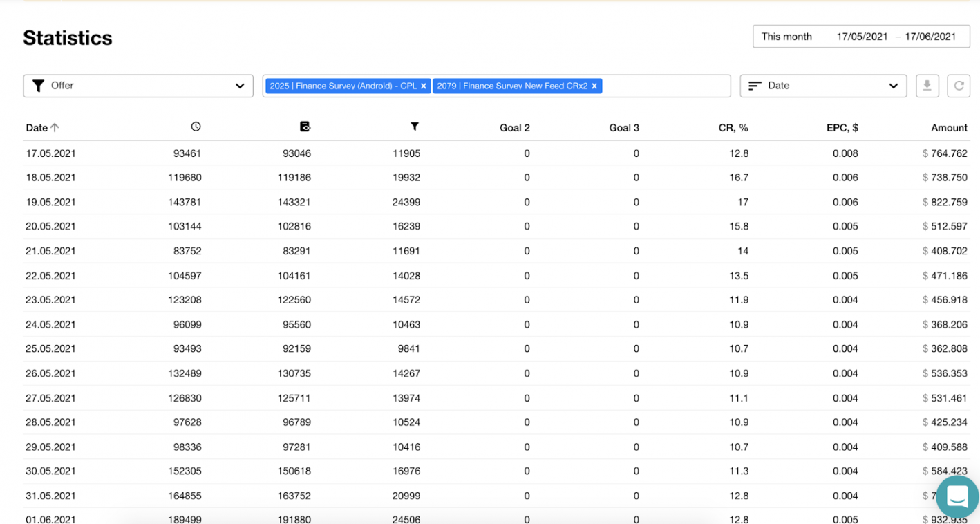Screen dimensions: 980x524
Task: Select the 26.05.2021 date cell
Action: 50,373
